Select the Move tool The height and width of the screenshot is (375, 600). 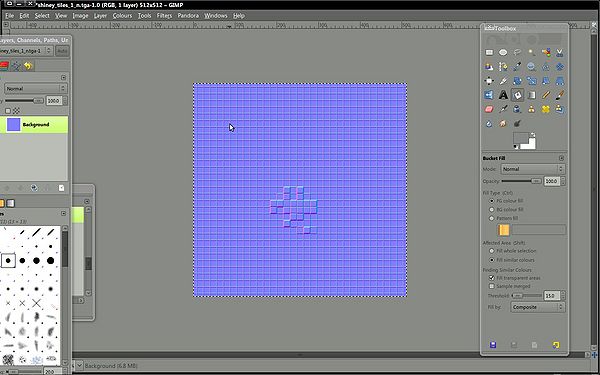click(560, 67)
